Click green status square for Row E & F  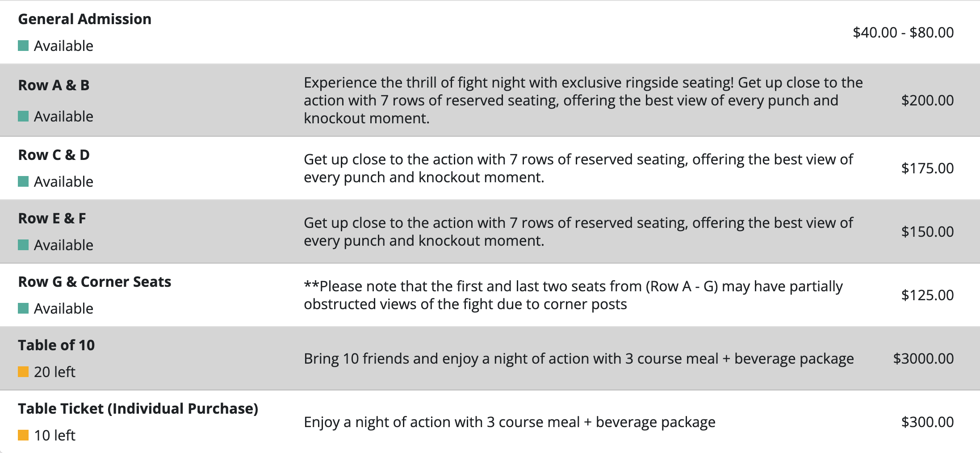tap(23, 245)
